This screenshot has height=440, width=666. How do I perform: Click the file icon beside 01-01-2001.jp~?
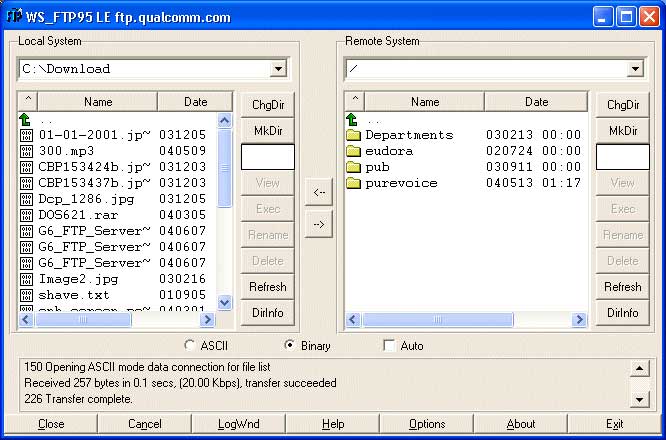(x=26, y=135)
